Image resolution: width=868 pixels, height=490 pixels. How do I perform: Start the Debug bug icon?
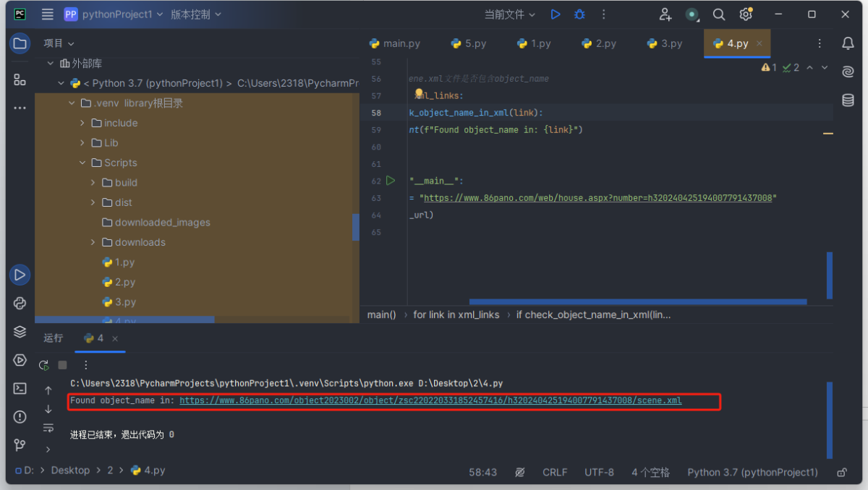579,14
